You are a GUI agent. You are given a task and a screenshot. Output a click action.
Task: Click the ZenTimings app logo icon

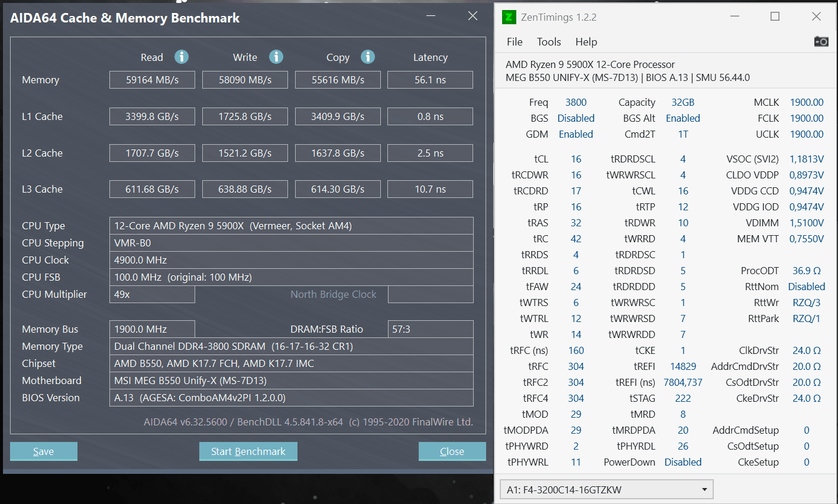[509, 17]
